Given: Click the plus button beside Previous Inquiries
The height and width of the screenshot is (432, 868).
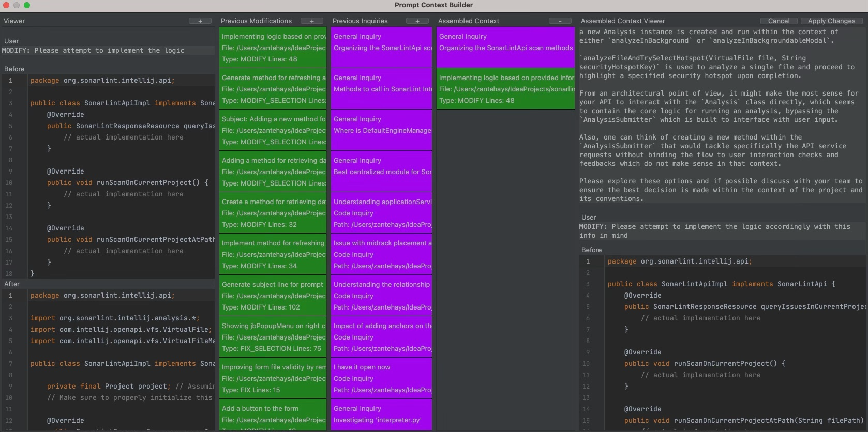Looking at the screenshot, I should click(x=417, y=21).
